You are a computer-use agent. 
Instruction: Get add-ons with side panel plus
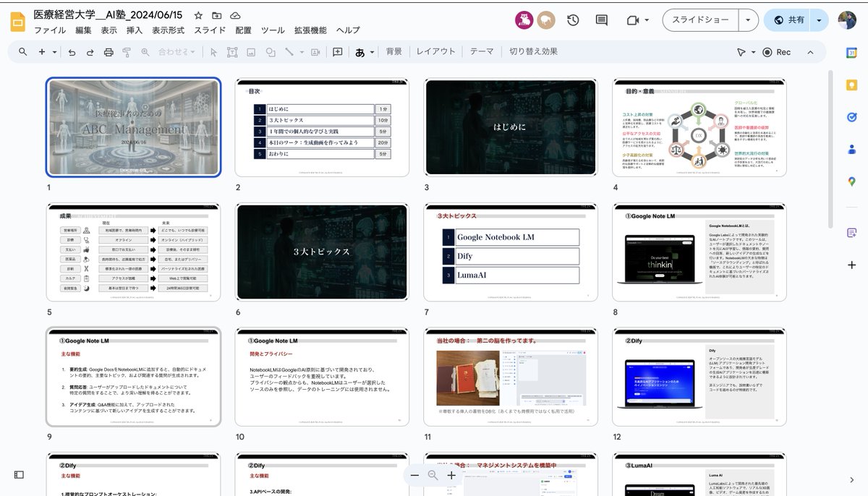(x=852, y=265)
